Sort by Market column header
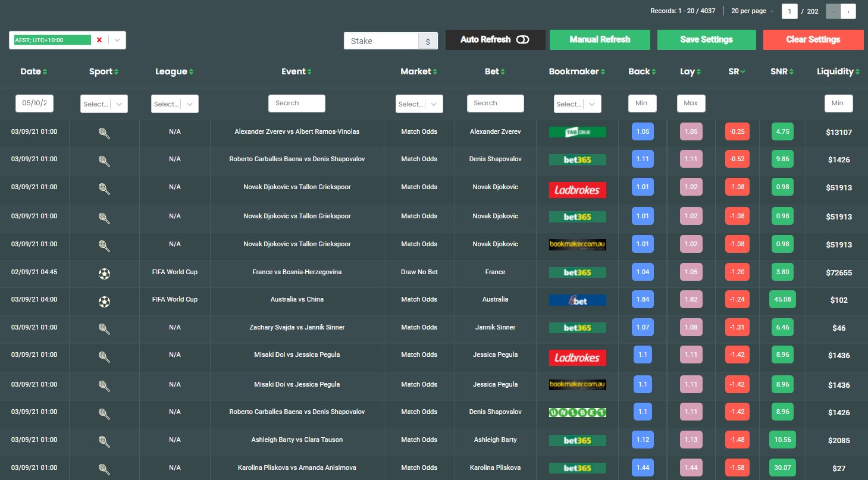Image resolution: width=868 pixels, height=480 pixels. click(419, 71)
